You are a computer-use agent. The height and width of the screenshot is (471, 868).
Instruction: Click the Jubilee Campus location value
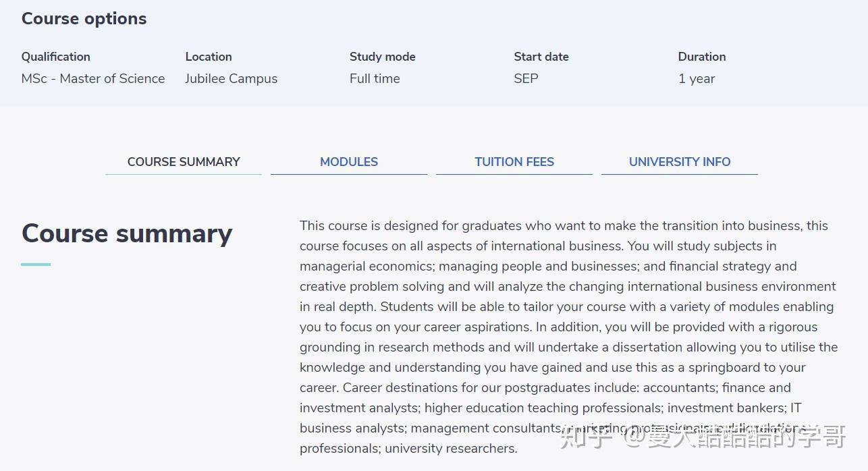(x=232, y=78)
